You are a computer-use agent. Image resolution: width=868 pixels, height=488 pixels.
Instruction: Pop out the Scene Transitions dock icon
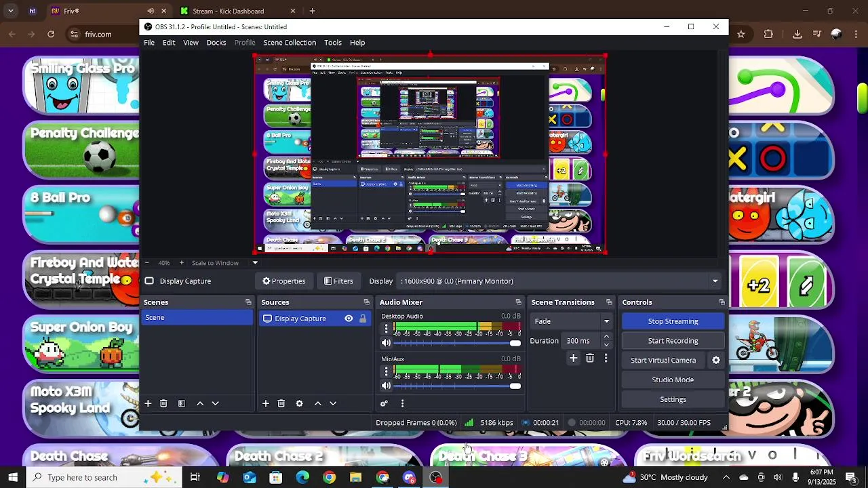(609, 302)
